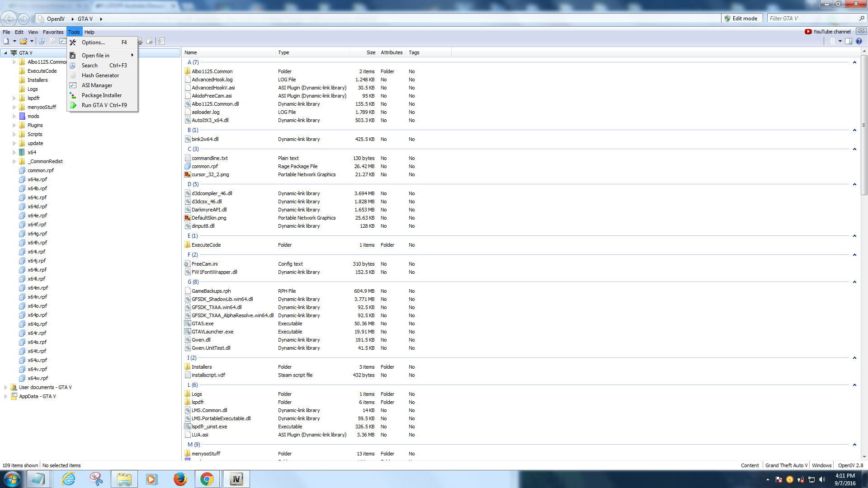
Task: Expand the mods folder in tree
Action: coord(14,116)
